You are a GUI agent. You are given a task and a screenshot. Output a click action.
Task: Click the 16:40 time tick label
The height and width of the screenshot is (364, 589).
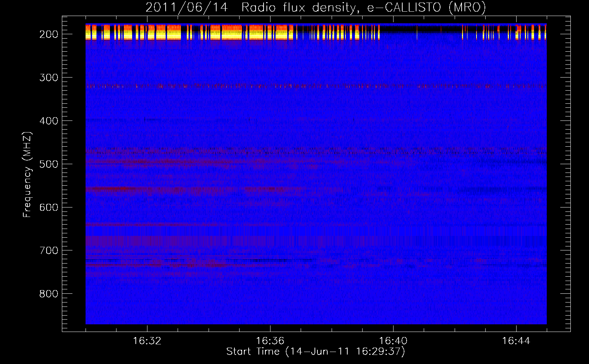click(393, 341)
